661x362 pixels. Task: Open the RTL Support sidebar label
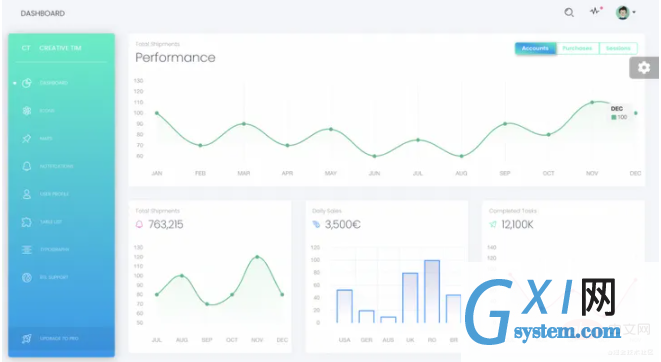(54, 277)
